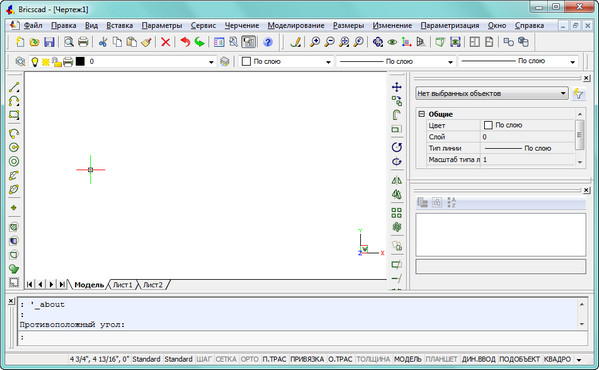
Task: Click ПОДОБЪЕКТ in status bar
Action: click(x=520, y=359)
